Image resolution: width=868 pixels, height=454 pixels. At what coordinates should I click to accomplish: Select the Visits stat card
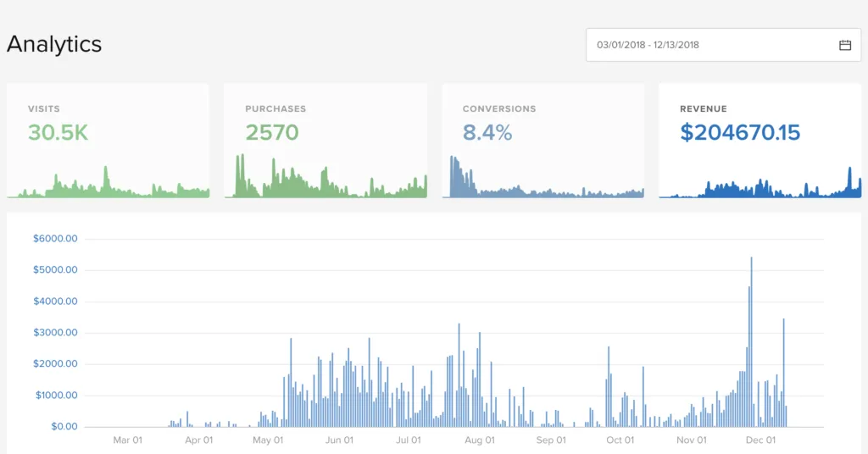click(108, 141)
